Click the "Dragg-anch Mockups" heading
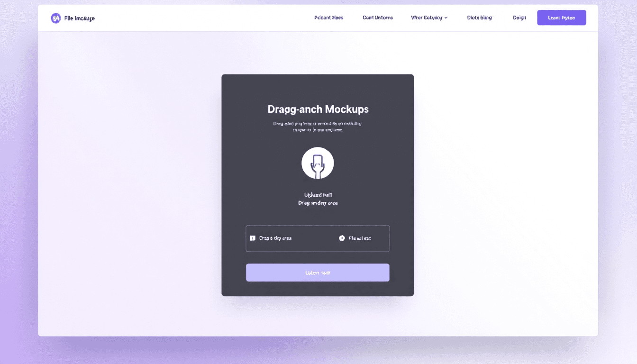The height and width of the screenshot is (364, 637). (x=318, y=109)
